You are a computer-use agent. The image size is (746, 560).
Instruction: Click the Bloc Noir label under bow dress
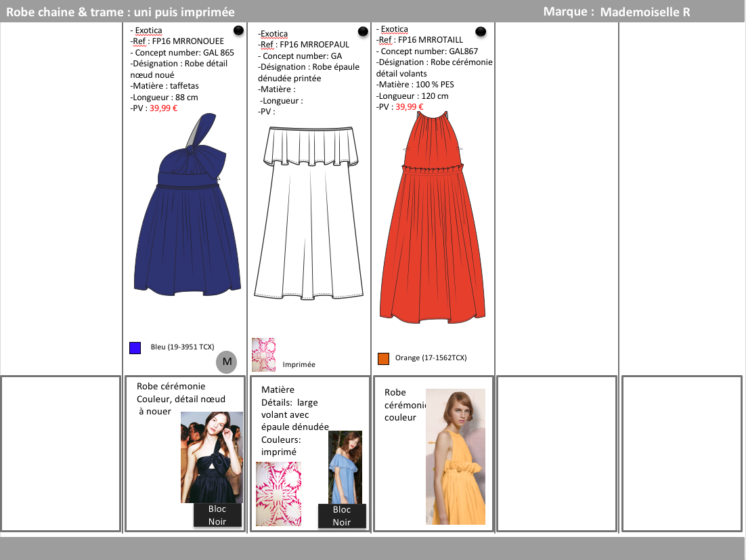pos(217,515)
